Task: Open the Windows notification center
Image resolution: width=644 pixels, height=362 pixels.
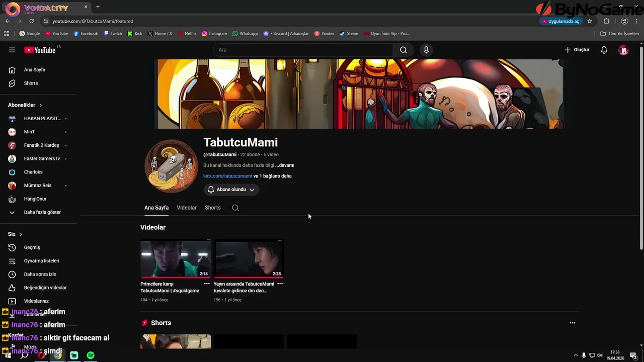Action: (x=633, y=355)
